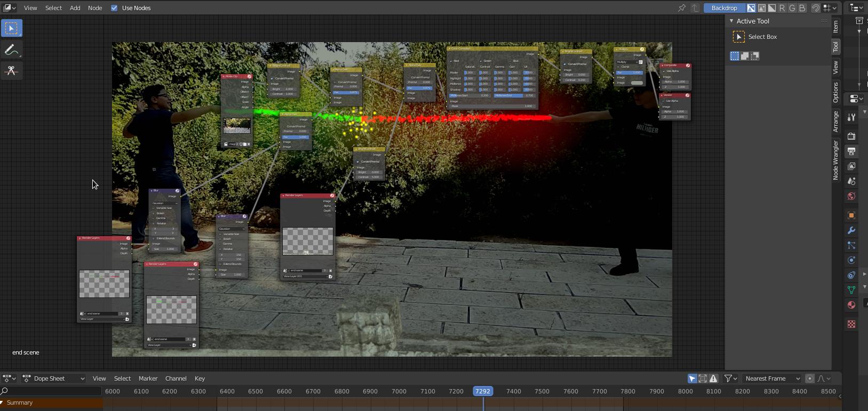The image size is (868, 411).
Task: Click the Dope Sheet channel search field
Action: click(51, 391)
